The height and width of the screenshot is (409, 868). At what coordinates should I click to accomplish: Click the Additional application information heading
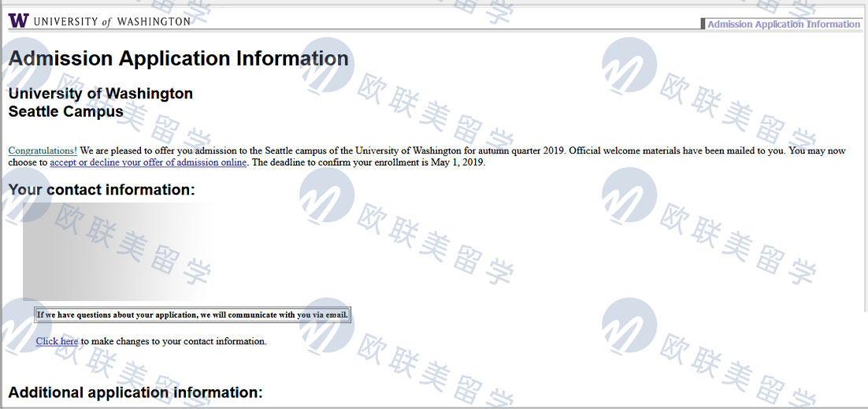point(135,393)
